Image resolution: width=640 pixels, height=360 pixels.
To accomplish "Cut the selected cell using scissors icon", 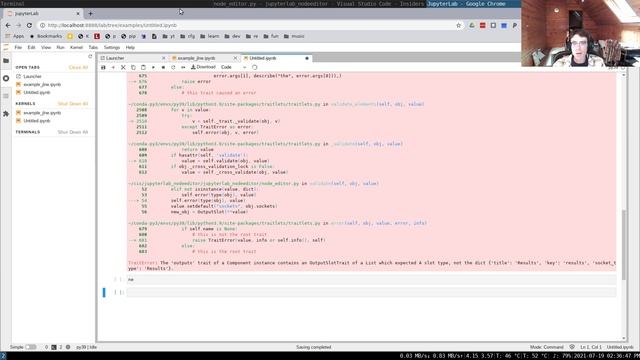I will pos(123,67).
